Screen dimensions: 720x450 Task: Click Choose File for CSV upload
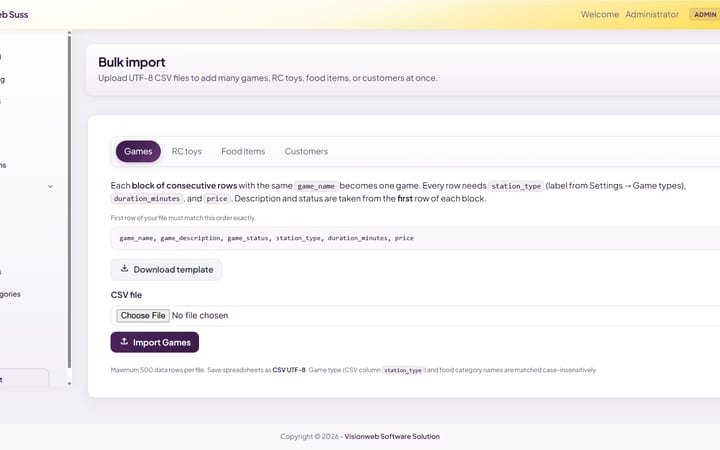pos(143,315)
